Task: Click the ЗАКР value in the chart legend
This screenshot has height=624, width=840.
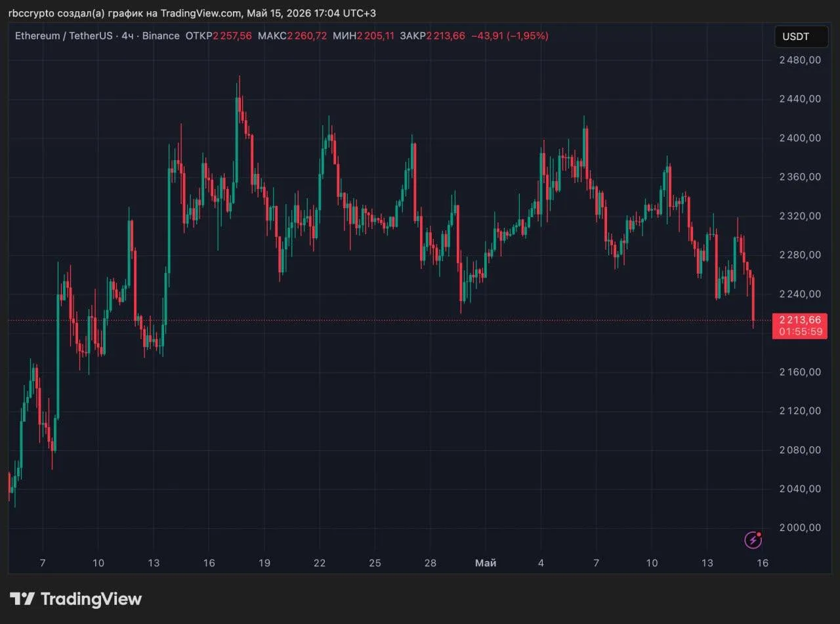Action: click(446, 35)
